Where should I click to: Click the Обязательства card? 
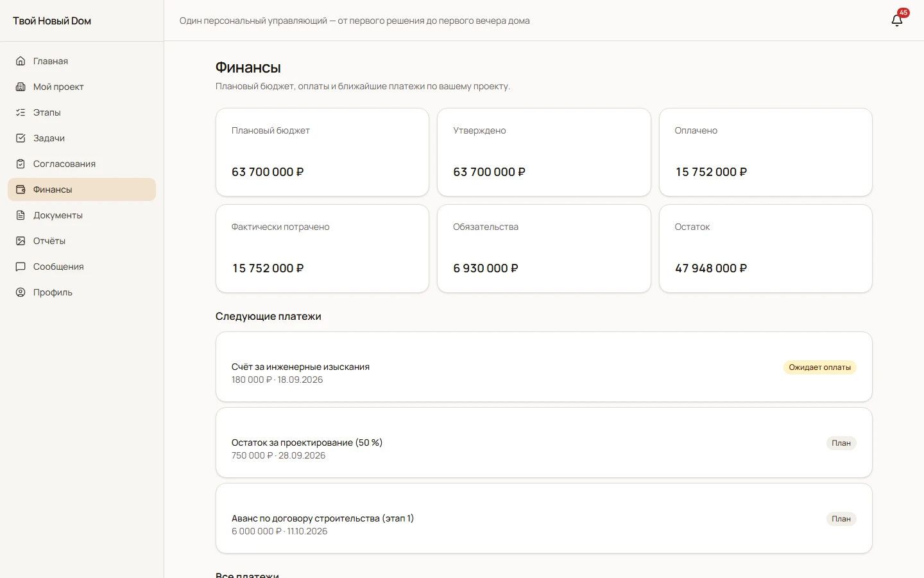[x=544, y=249]
